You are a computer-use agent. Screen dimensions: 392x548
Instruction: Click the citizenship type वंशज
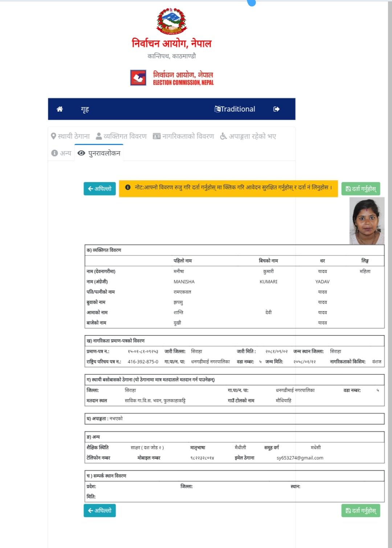(x=377, y=362)
